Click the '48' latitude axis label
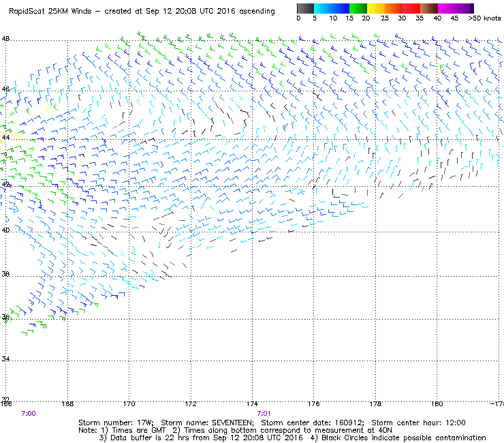Viewport: 504px width, 443px height. tap(5, 39)
